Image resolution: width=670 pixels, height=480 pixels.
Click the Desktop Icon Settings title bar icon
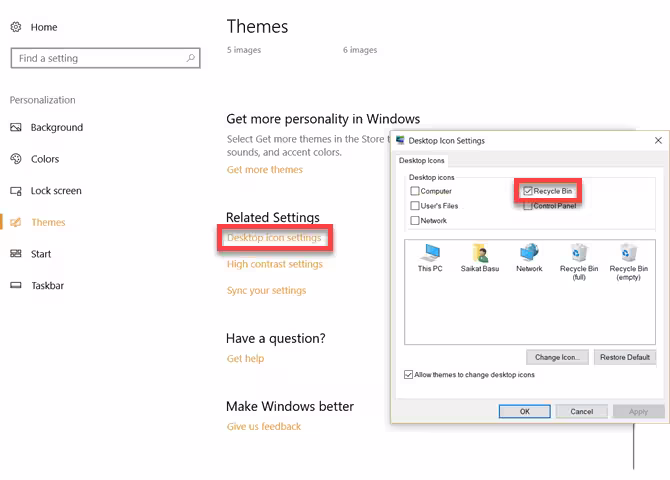click(400, 140)
